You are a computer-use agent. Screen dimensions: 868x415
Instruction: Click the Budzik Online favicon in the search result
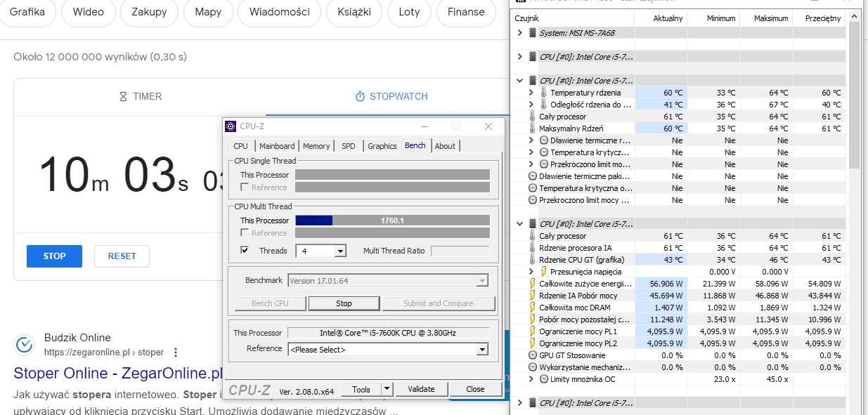25,344
